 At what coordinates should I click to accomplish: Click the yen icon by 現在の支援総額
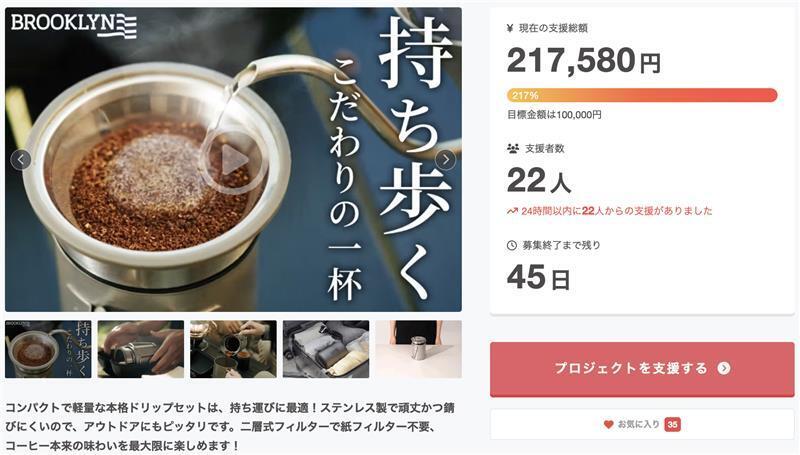pos(510,29)
